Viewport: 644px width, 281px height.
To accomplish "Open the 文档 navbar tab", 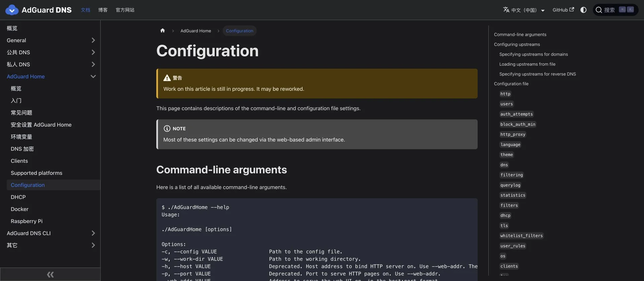I will pyautogui.click(x=86, y=10).
